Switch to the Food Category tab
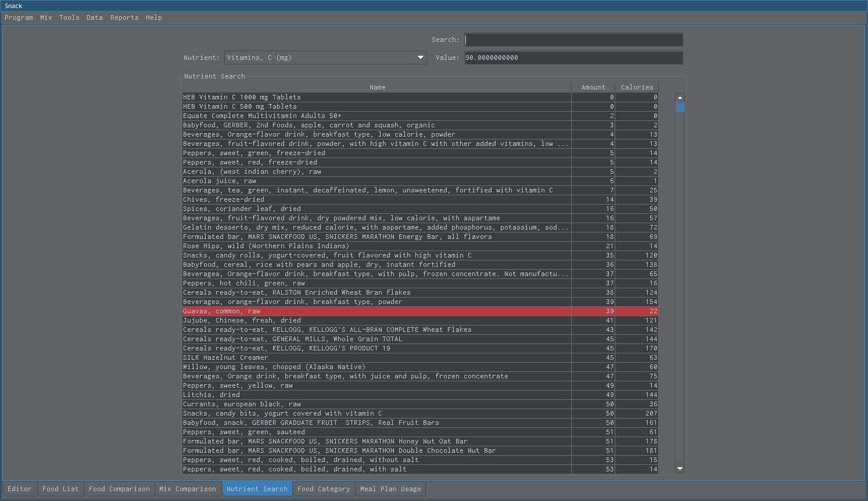Viewport: 868px width, 501px height. (x=324, y=489)
